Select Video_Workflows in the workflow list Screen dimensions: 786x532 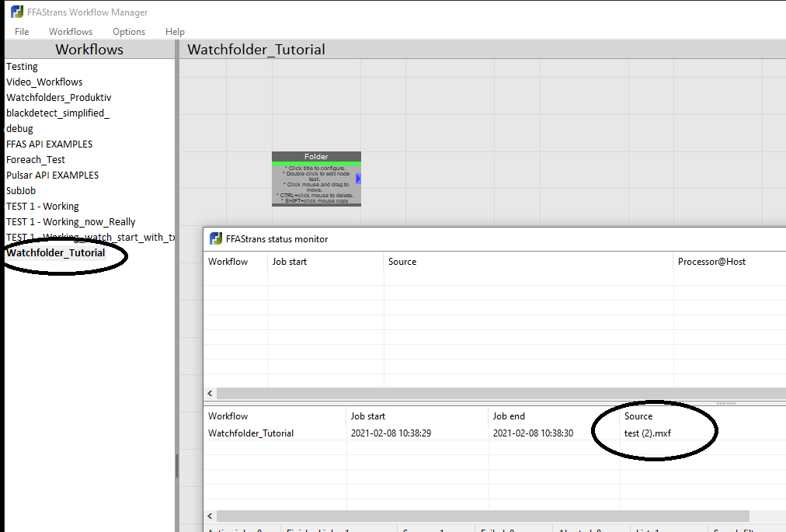point(44,82)
